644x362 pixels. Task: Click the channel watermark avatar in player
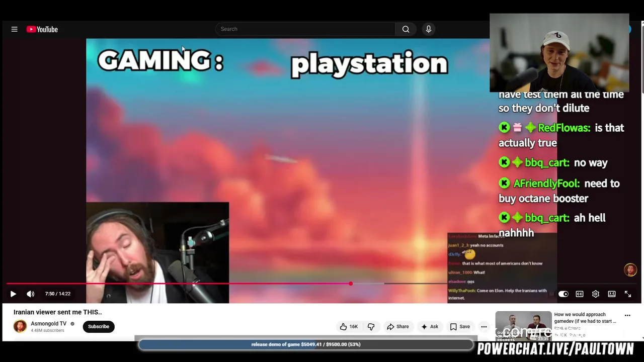[630, 270]
